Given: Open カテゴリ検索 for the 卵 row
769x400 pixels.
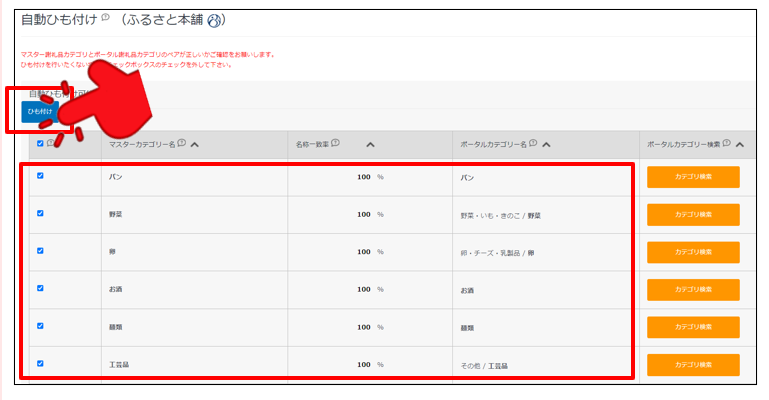Looking at the screenshot, I should pos(693,252).
